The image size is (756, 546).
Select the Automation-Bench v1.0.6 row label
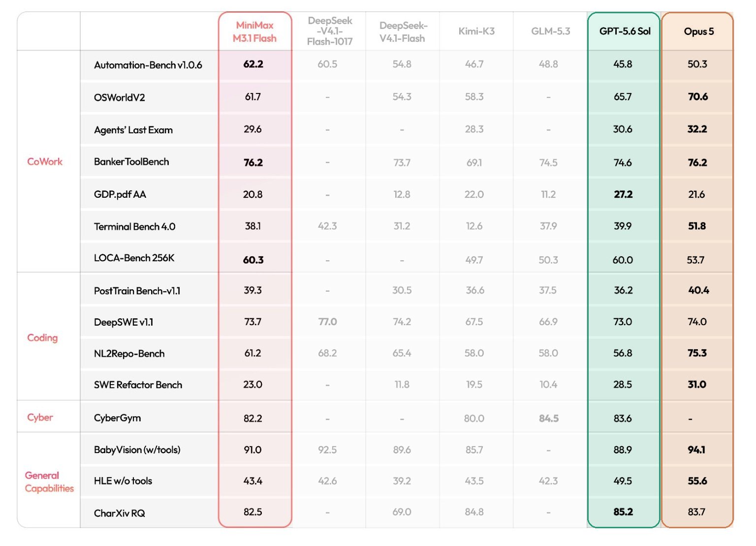click(148, 65)
